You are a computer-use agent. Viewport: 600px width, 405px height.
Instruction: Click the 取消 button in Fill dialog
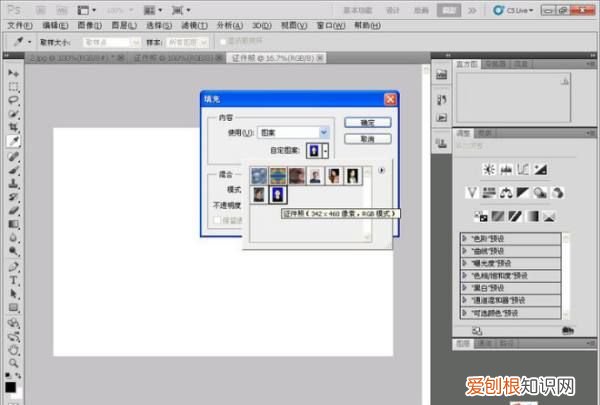tap(367, 139)
